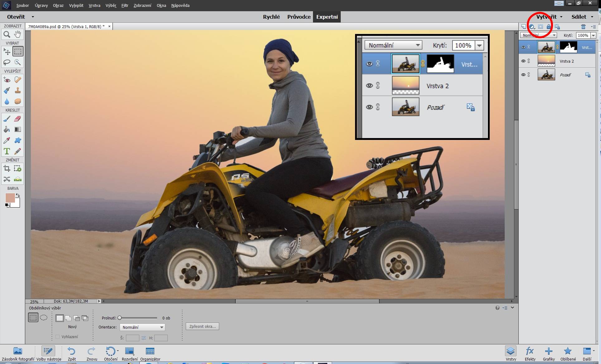
Task: Select the Zoom magnifier tool
Action: tap(7, 34)
